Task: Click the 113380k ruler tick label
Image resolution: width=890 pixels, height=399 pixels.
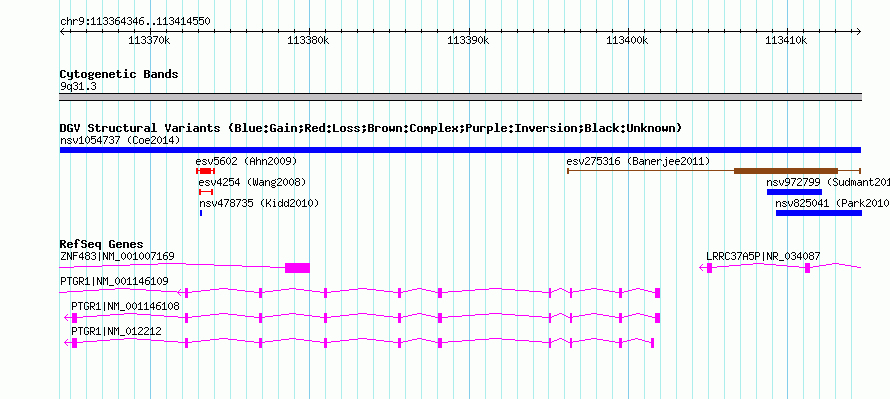Action: (x=309, y=40)
